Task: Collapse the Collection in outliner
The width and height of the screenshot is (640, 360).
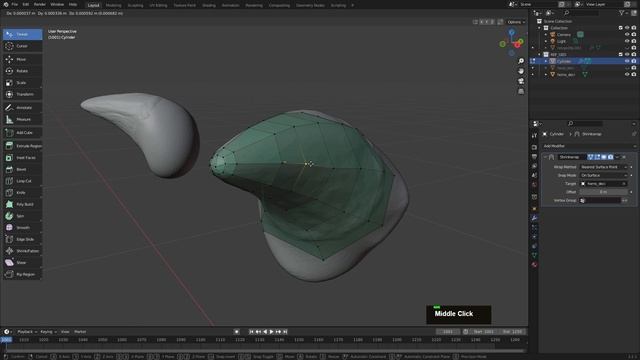Action: (x=540, y=28)
